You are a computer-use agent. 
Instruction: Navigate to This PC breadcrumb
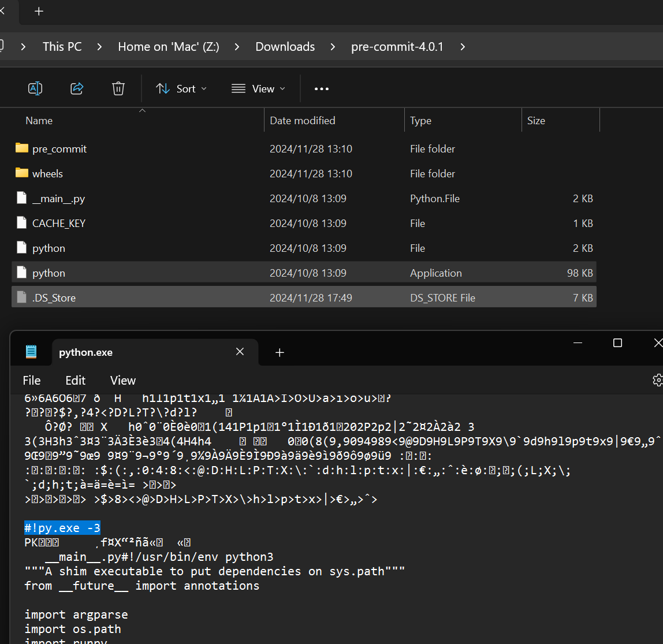click(x=62, y=47)
